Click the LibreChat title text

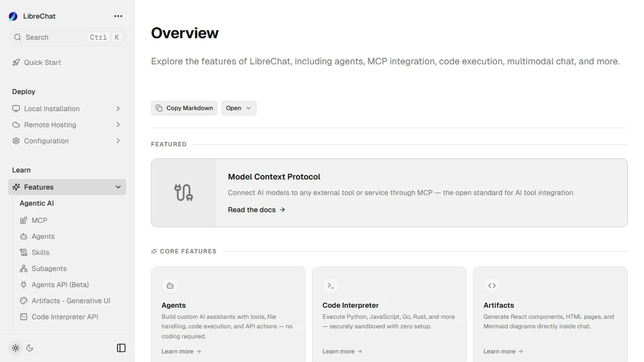coord(39,16)
